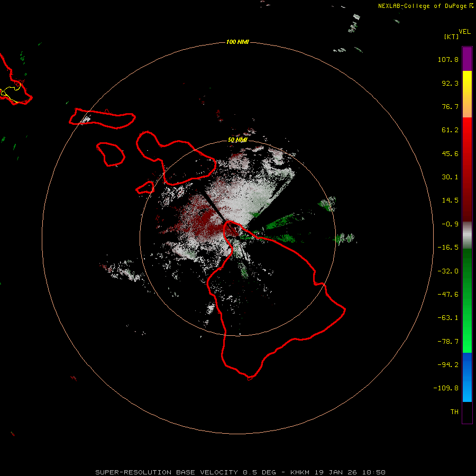476x476 pixels.
Task: Click the 14.5 velocity scale value
Action: tap(450, 200)
